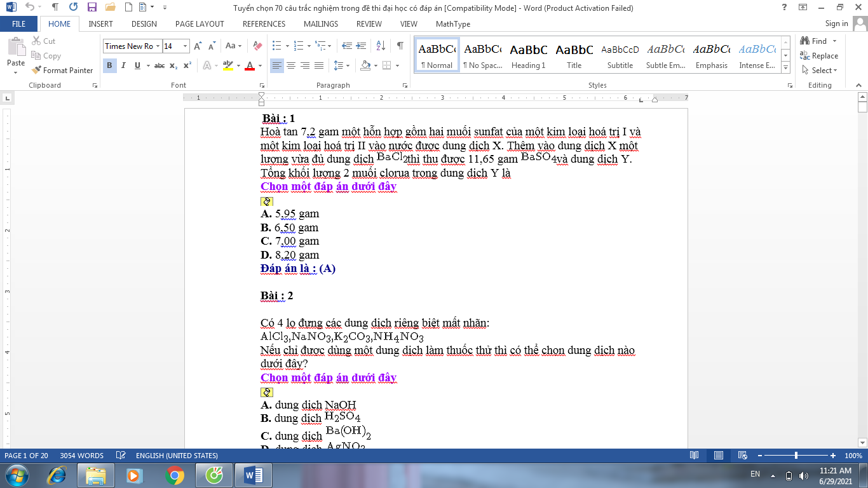Open Text Effects and Typography
The image size is (868, 488).
[207, 65]
